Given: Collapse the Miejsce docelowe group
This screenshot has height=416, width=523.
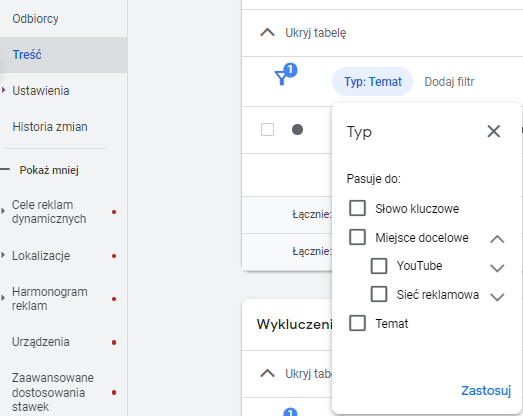Looking at the screenshot, I should (x=497, y=239).
